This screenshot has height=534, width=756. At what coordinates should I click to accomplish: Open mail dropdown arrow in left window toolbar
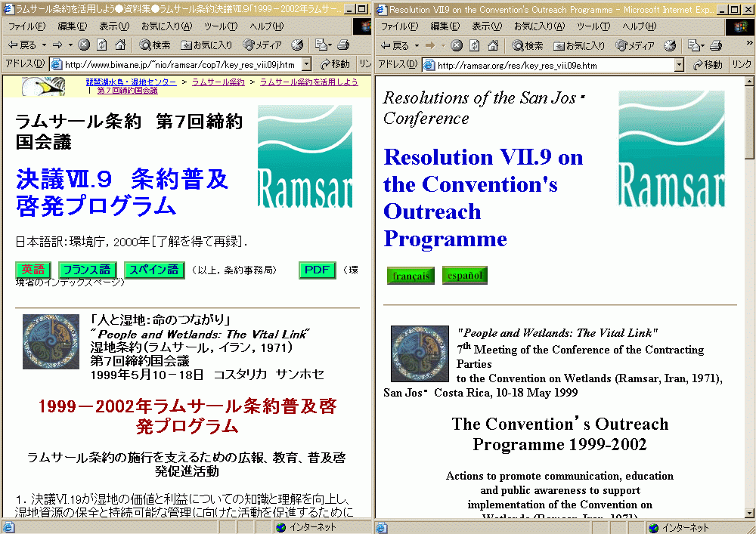click(330, 45)
